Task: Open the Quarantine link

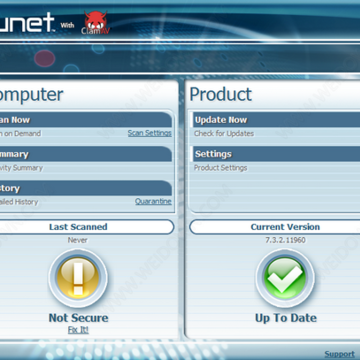Action: click(x=153, y=201)
